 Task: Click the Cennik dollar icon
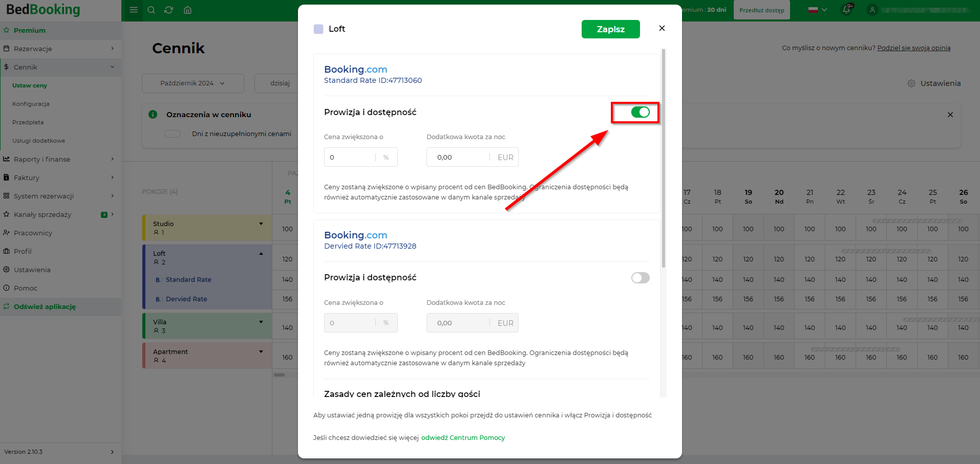click(6, 67)
